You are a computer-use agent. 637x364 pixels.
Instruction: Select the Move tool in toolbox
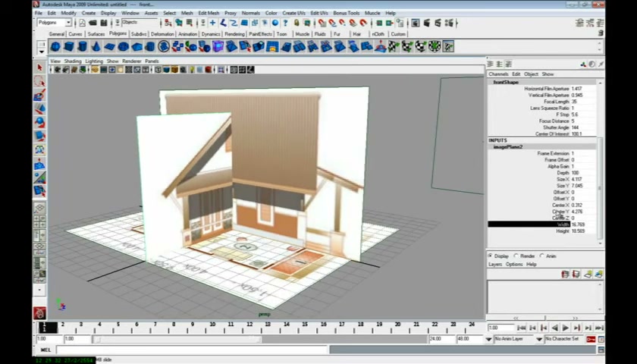(x=39, y=109)
